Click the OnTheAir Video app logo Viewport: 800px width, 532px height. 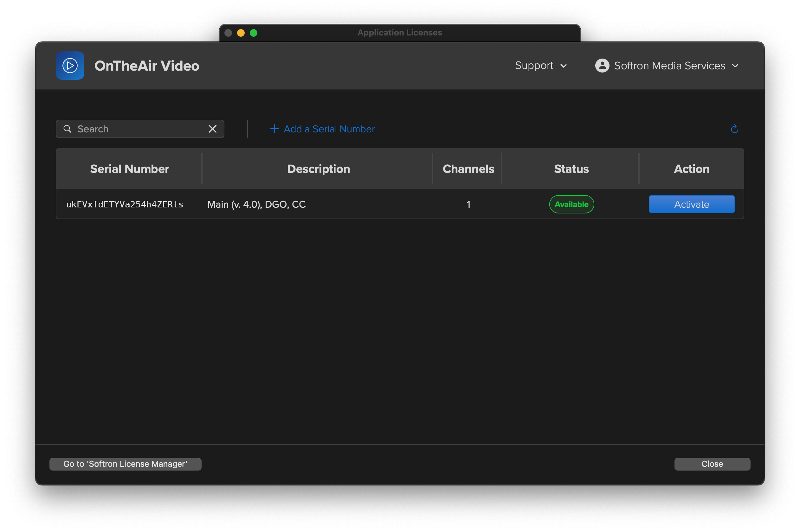tap(70, 66)
